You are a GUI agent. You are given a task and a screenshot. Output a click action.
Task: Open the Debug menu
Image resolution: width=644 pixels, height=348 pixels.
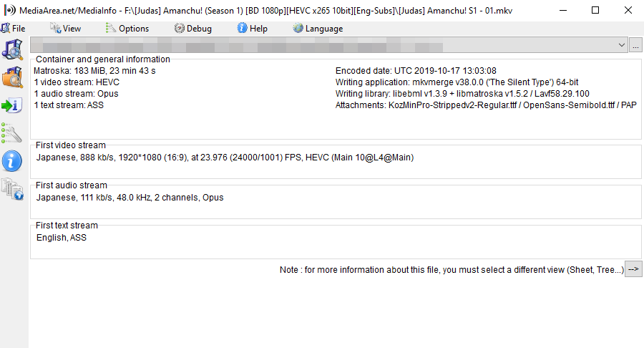click(x=193, y=29)
